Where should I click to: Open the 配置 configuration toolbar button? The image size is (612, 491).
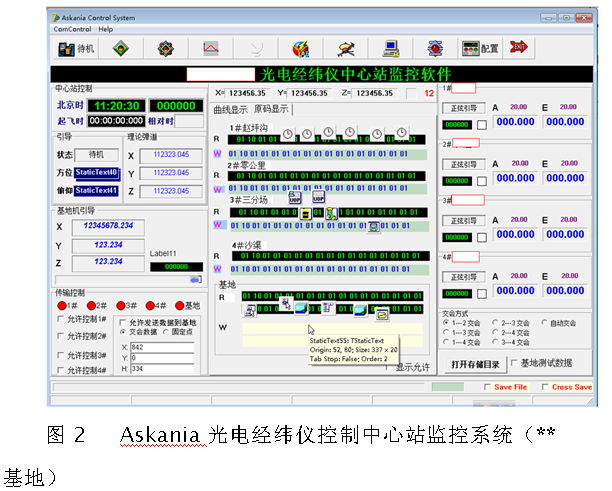click(x=480, y=47)
